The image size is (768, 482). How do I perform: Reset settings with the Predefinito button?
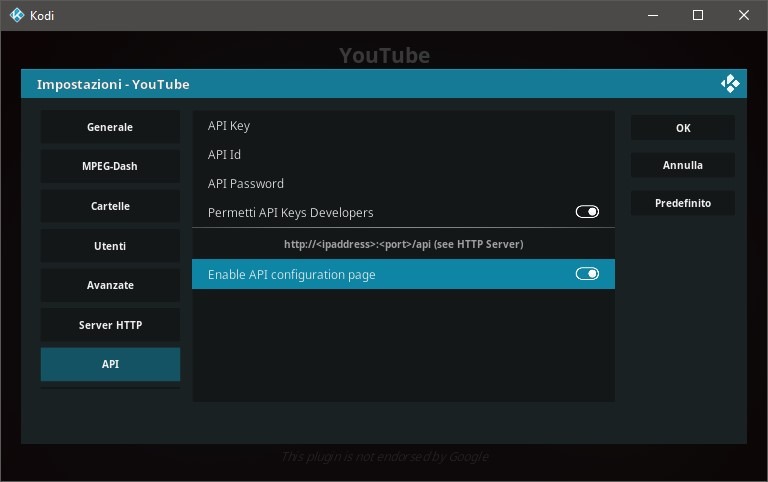683,203
